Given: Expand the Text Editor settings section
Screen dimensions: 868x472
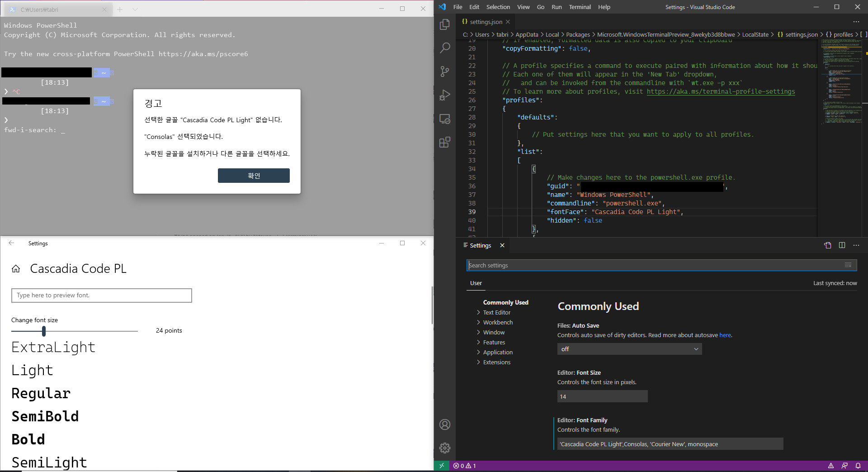Looking at the screenshot, I should tap(497, 312).
